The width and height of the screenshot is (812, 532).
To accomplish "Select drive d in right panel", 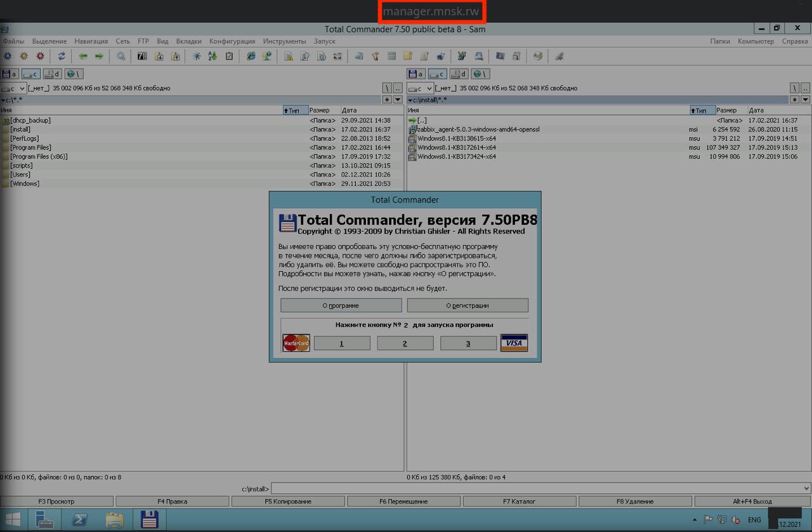I will pyautogui.click(x=459, y=74).
